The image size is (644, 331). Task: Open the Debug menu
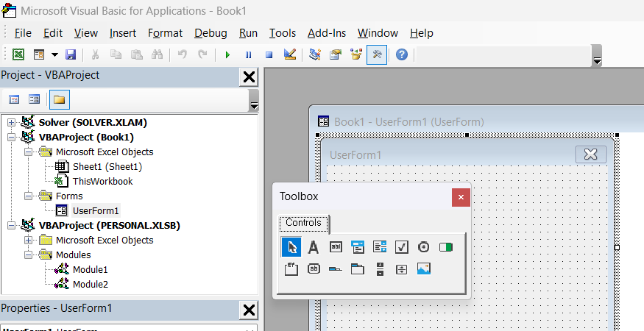point(210,33)
